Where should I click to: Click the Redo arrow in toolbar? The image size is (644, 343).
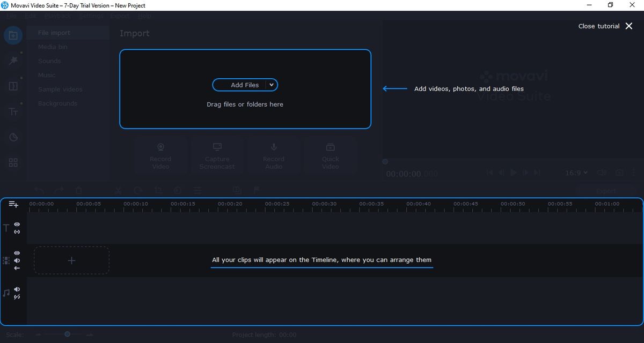pos(59,190)
